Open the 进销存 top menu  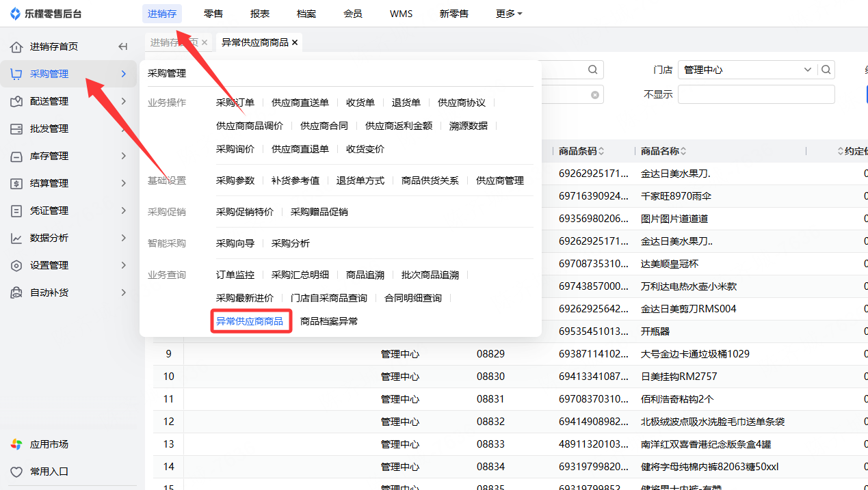tap(161, 14)
